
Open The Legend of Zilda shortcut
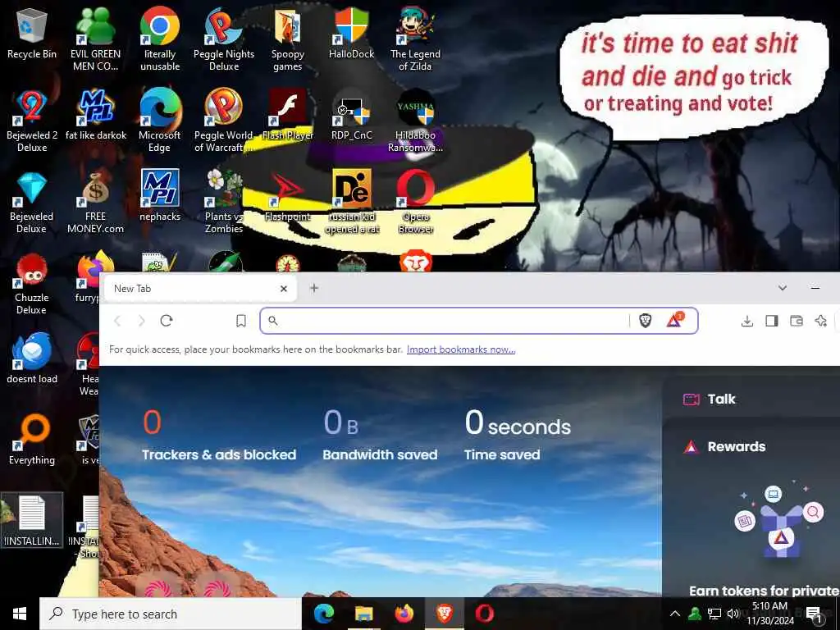coord(415,39)
